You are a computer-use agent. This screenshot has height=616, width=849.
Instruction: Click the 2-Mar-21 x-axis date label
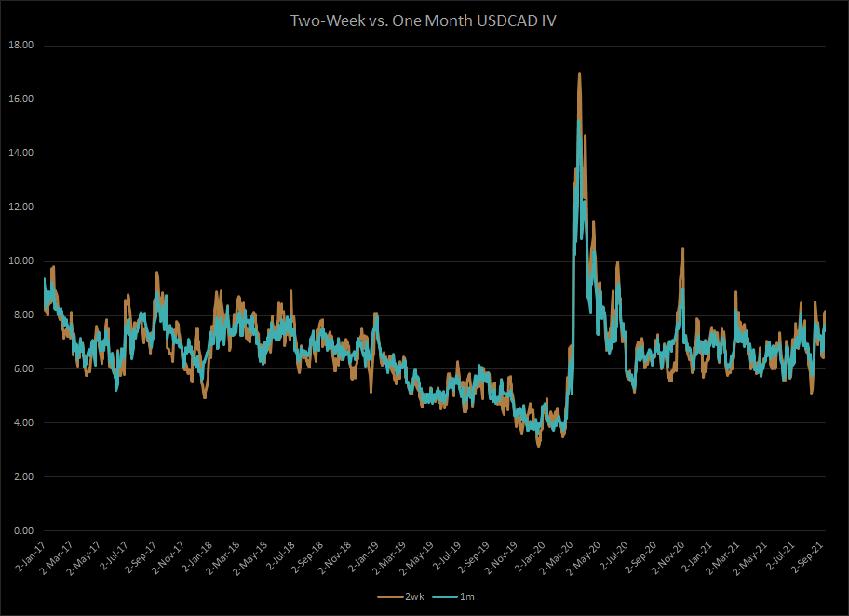[722, 557]
